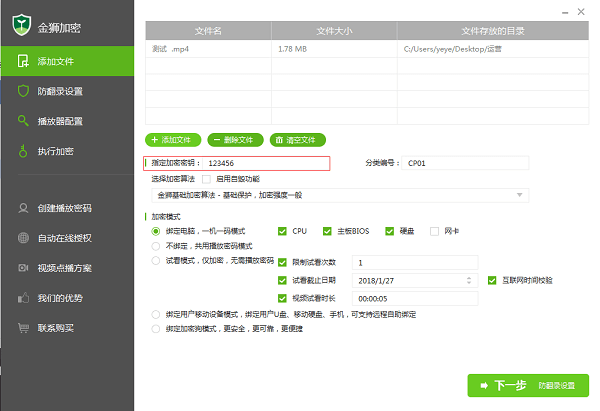The image size is (600, 411).
Task: Uncheck the CPU binding checkbox
Action: 282,231
